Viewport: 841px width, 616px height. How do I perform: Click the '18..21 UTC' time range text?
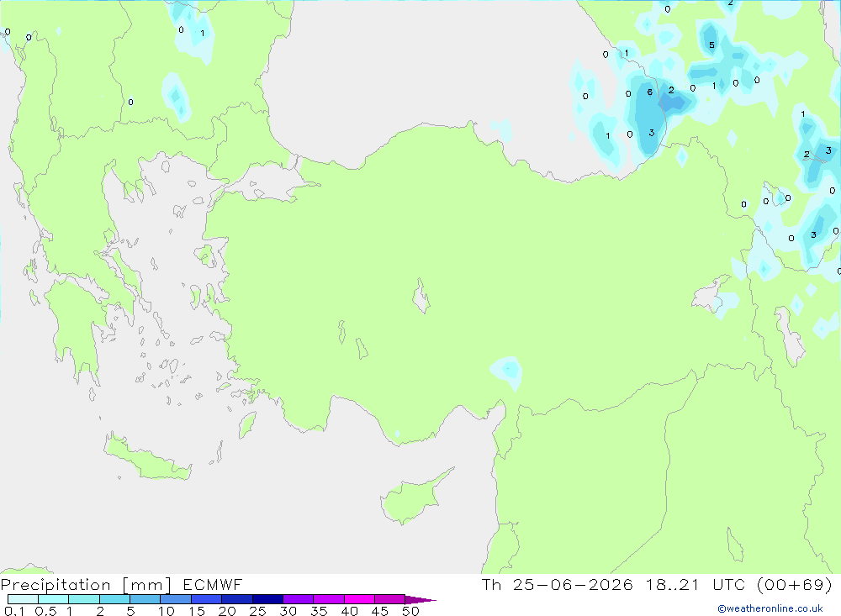(696, 584)
